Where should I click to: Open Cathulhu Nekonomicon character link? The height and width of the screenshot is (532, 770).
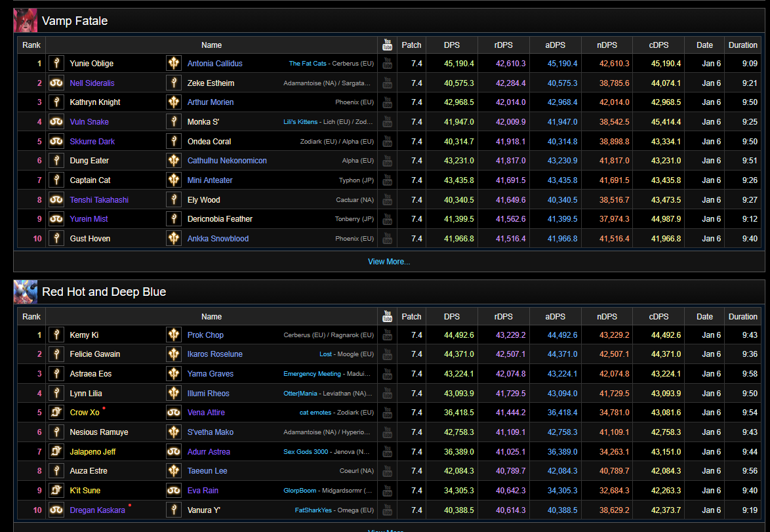(x=227, y=161)
